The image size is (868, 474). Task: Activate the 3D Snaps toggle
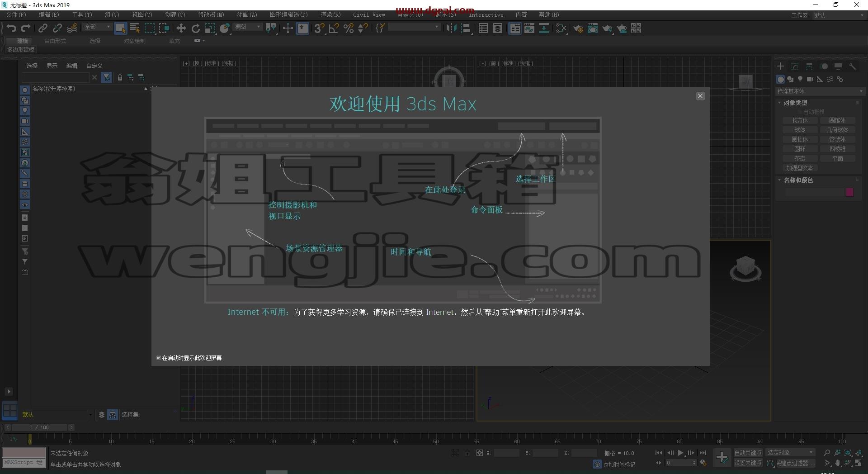point(319,28)
